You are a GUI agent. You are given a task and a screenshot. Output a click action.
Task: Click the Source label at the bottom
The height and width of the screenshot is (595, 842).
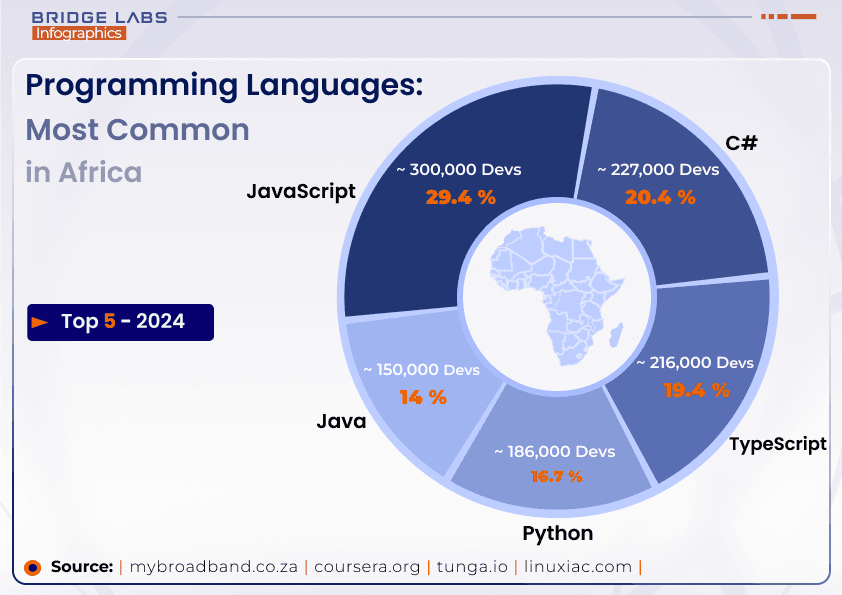coord(82,567)
